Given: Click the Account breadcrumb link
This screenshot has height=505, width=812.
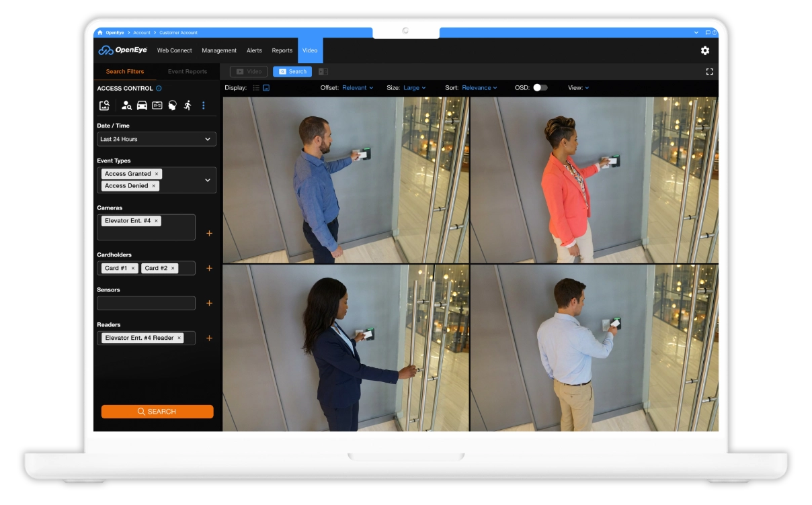Looking at the screenshot, I should pos(142,32).
